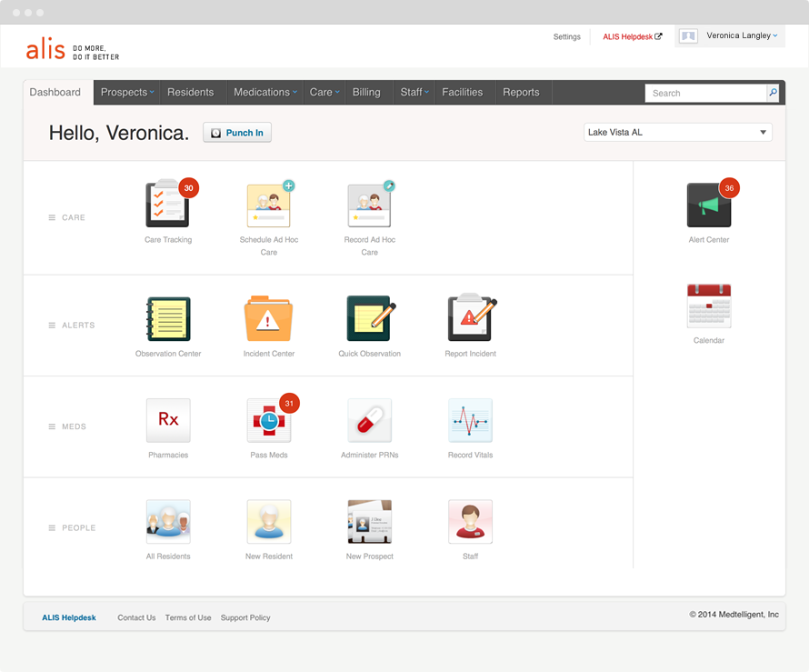The width and height of the screenshot is (809, 672).
Task: Open the Care Tracking clipboard icon
Action: point(167,204)
